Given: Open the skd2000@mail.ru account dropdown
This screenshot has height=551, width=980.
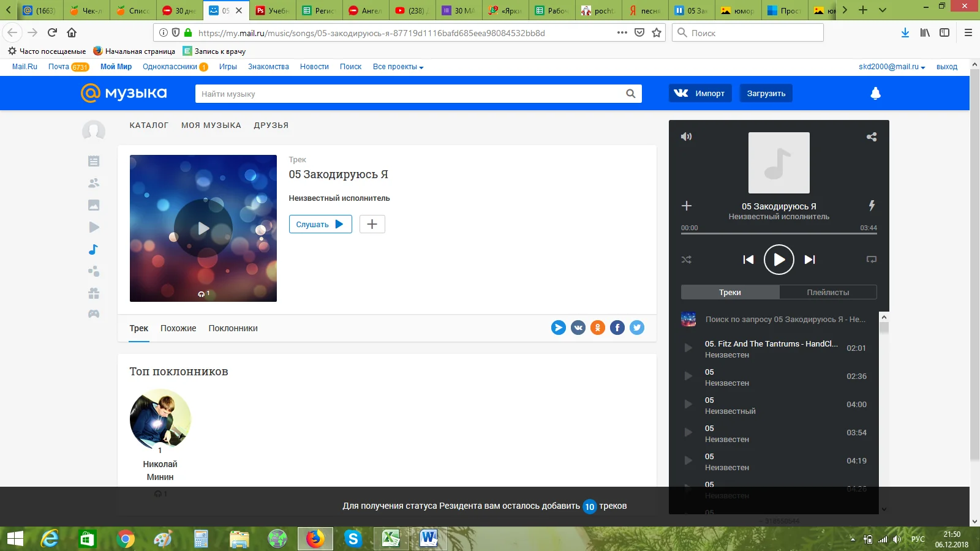Looking at the screenshot, I should 891,67.
